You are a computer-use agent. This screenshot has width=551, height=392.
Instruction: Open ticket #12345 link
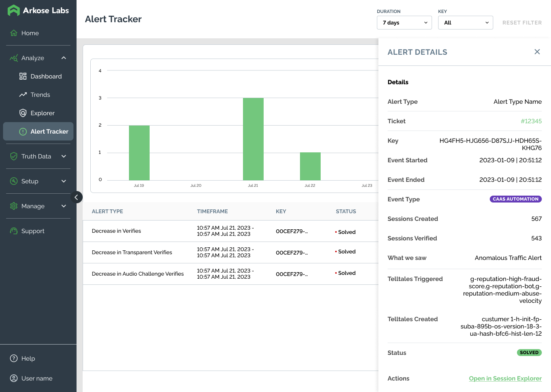click(x=531, y=121)
